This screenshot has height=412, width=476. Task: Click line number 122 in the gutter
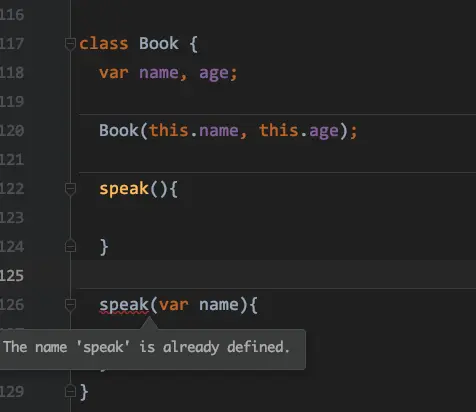[12, 189]
